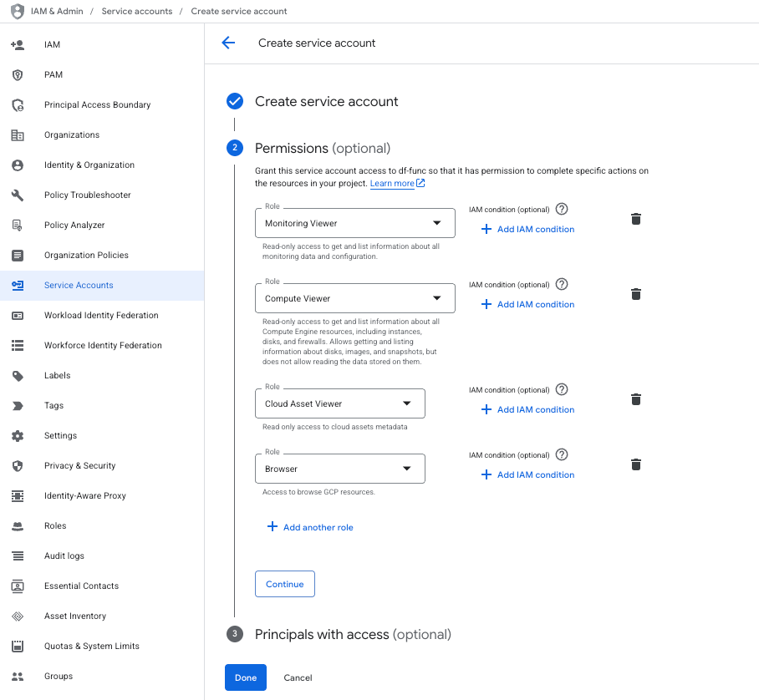759x700 pixels.
Task: Open help tooltip for Monitoring Viewer IAM condition
Action: pos(562,210)
